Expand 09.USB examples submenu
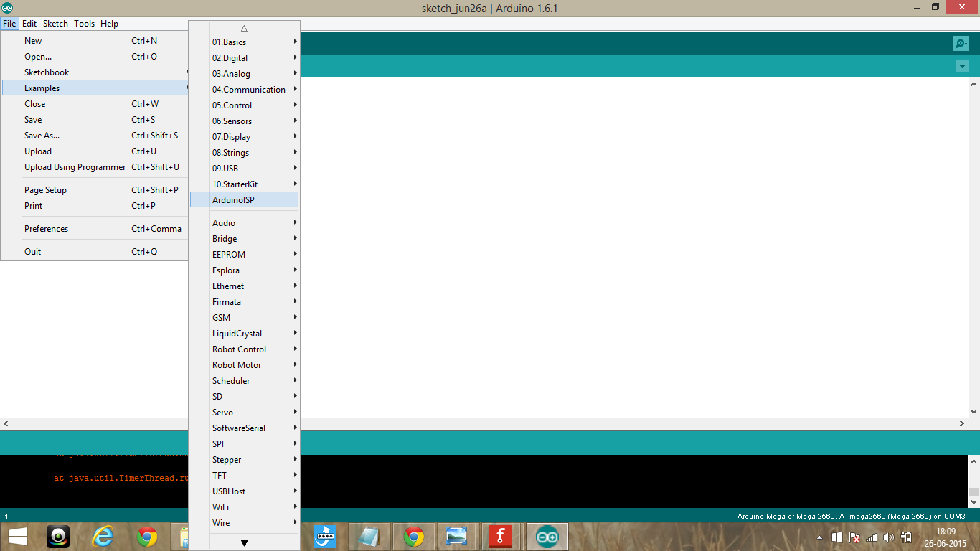980x551 pixels. point(244,169)
